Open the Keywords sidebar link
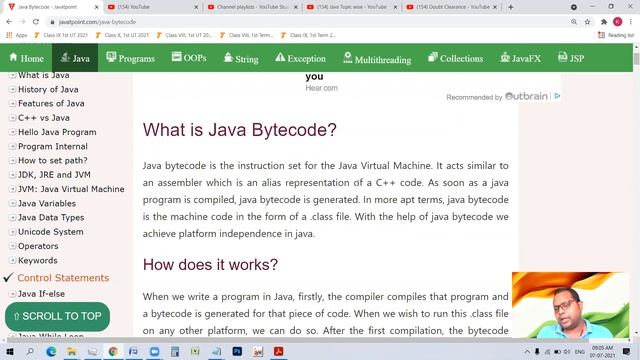 38,260
